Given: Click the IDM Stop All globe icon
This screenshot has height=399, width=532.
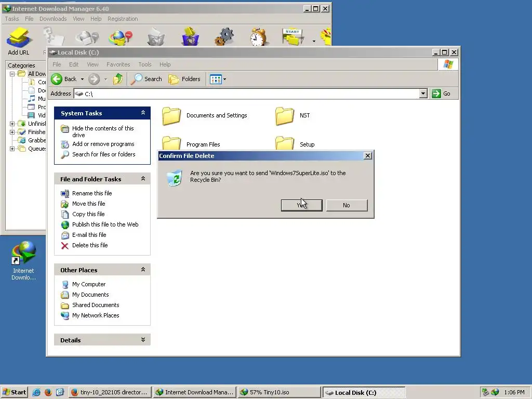Looking at the screenshot, I should (x=121, y=37).
